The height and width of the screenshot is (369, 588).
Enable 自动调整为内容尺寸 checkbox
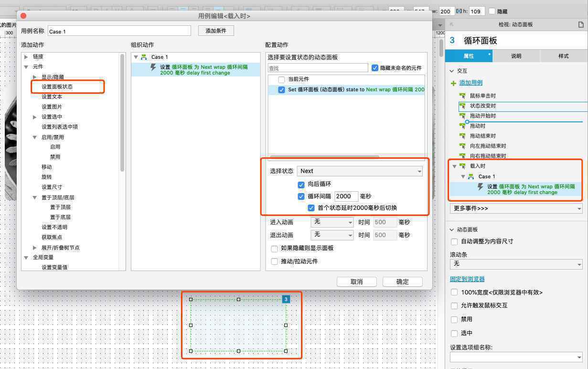point(454,241)
